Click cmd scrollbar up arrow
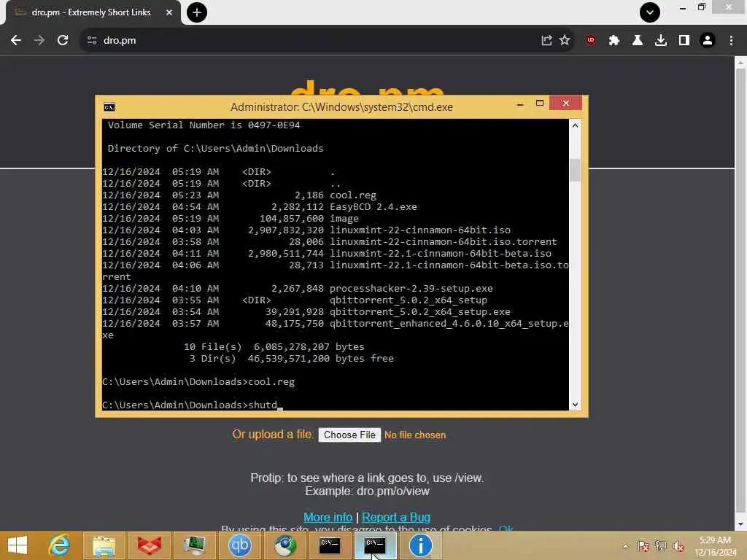Screen dimensions: 747x560 (x=575, y=125)
